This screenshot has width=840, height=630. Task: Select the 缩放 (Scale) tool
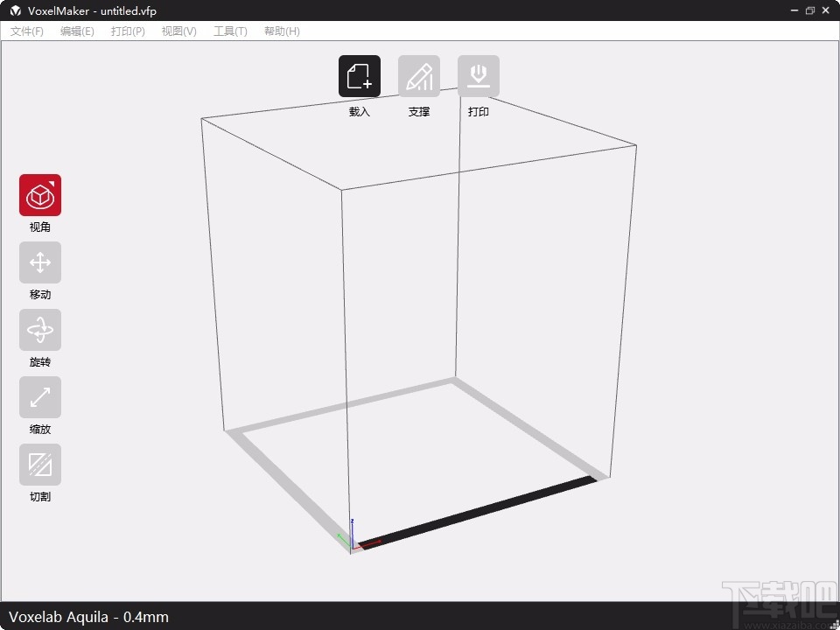(39, 397)
